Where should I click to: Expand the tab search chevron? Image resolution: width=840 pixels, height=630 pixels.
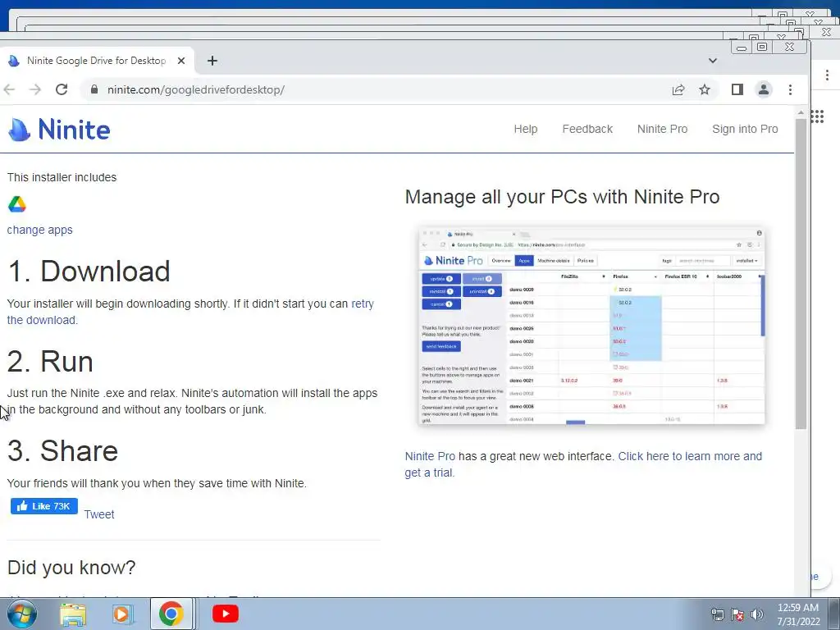tap(713, 61)
